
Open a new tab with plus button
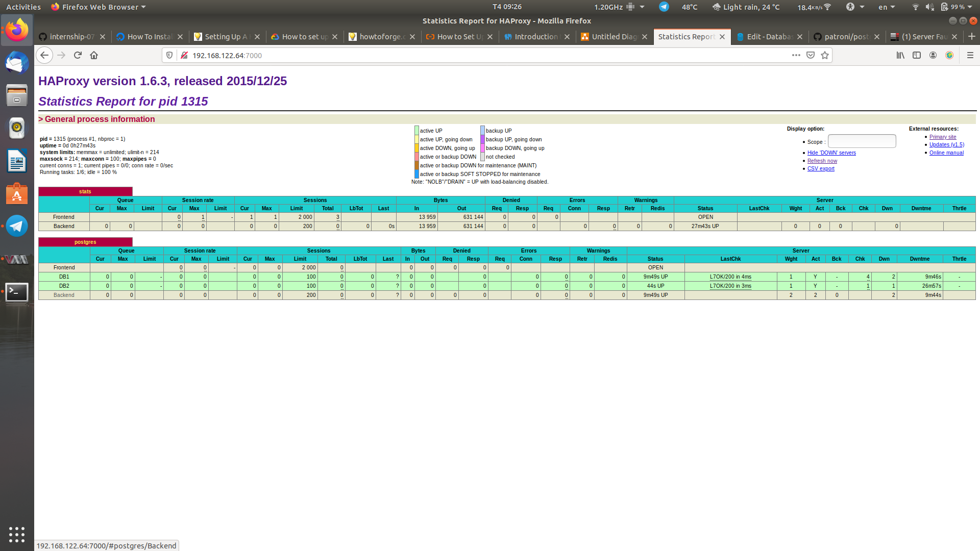pyautogui.click(x=971, y=37)
